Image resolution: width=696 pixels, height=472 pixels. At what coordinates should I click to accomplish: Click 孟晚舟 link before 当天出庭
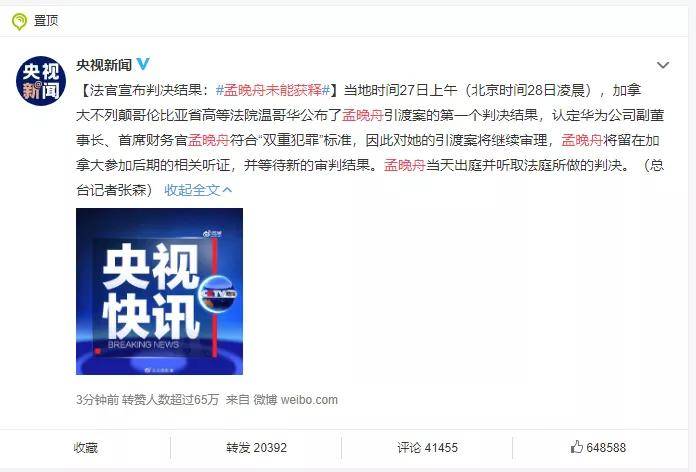(x=404, y=165)
